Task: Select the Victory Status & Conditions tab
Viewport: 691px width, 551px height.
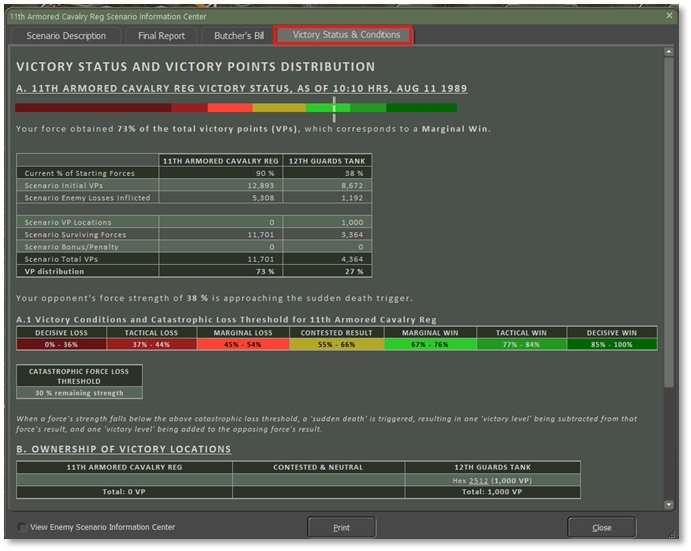Action: [345, 35]
